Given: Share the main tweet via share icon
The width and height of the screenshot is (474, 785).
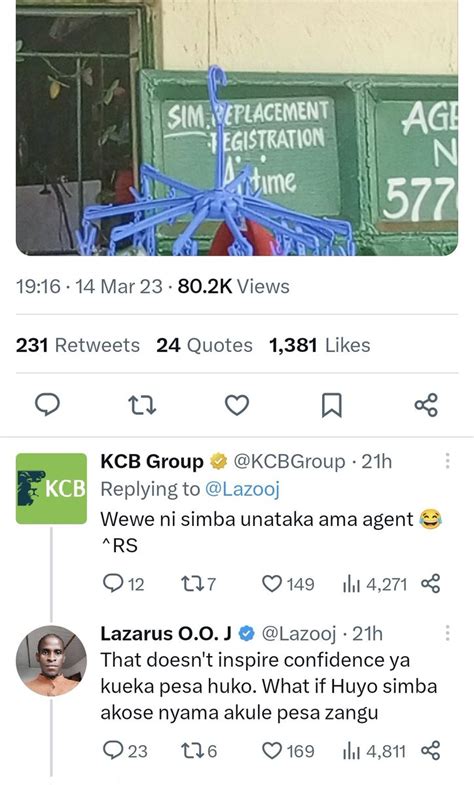Looking at the screenshot, I should click(x=426, y=405).
